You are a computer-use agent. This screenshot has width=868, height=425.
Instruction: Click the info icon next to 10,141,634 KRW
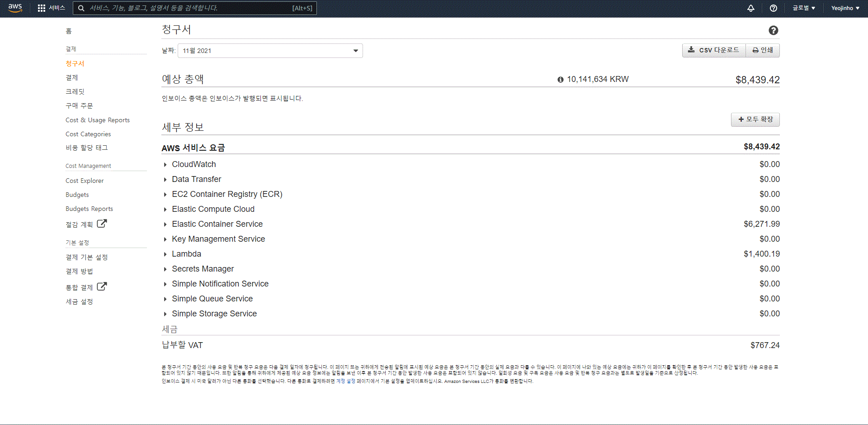click(561, 80)
